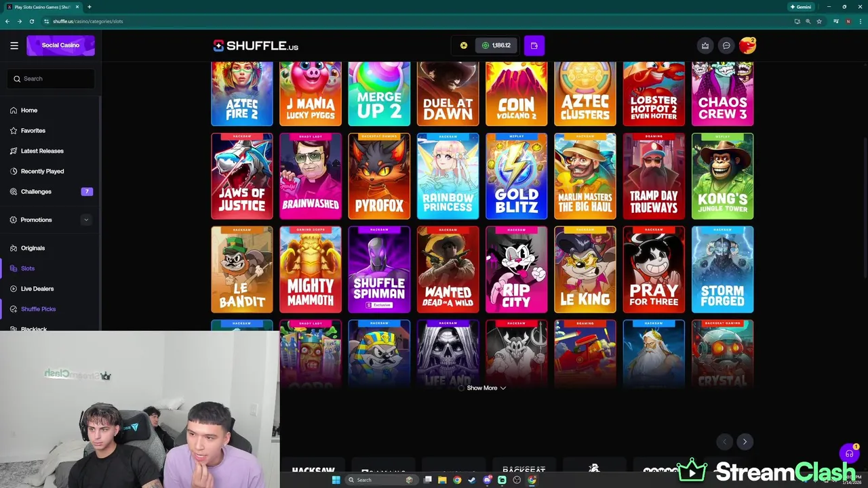Open Favorites star icon in sidebar

[14, 131]
